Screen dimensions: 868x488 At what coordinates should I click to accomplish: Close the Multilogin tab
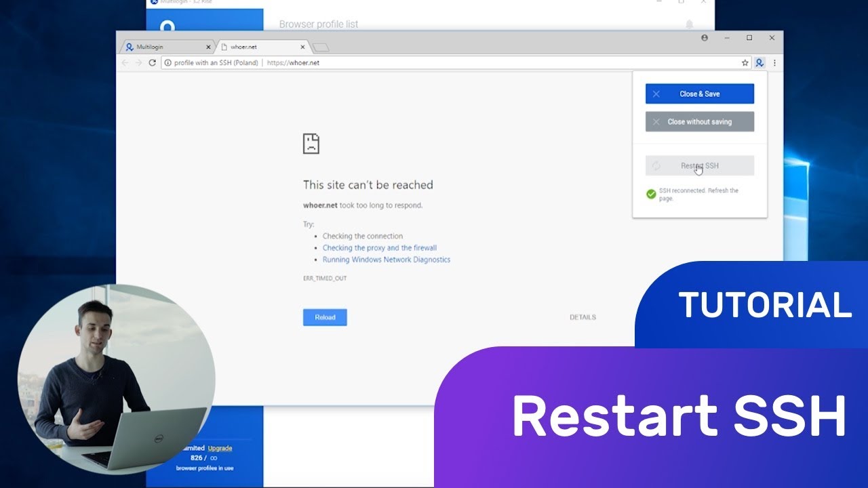[208, 47]
